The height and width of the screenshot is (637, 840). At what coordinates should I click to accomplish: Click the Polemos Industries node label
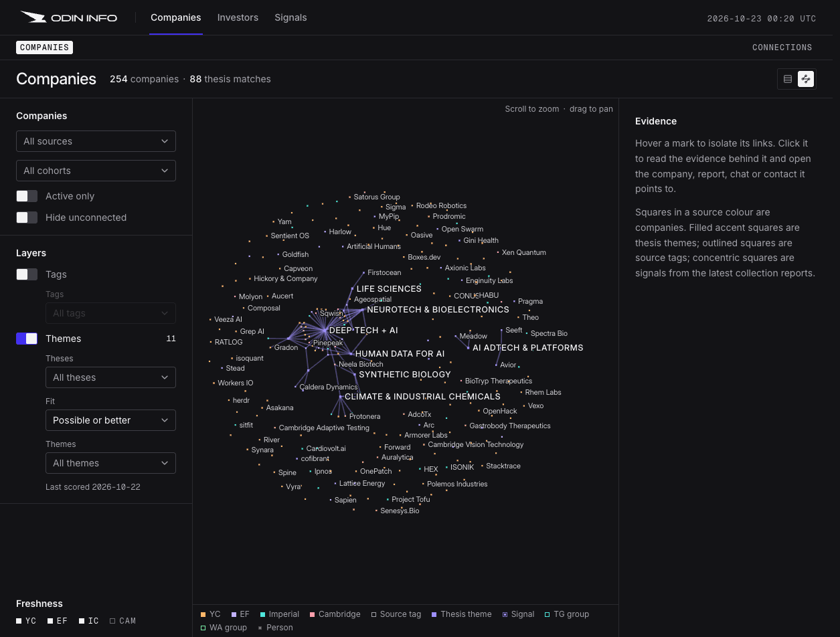[457, 484]
